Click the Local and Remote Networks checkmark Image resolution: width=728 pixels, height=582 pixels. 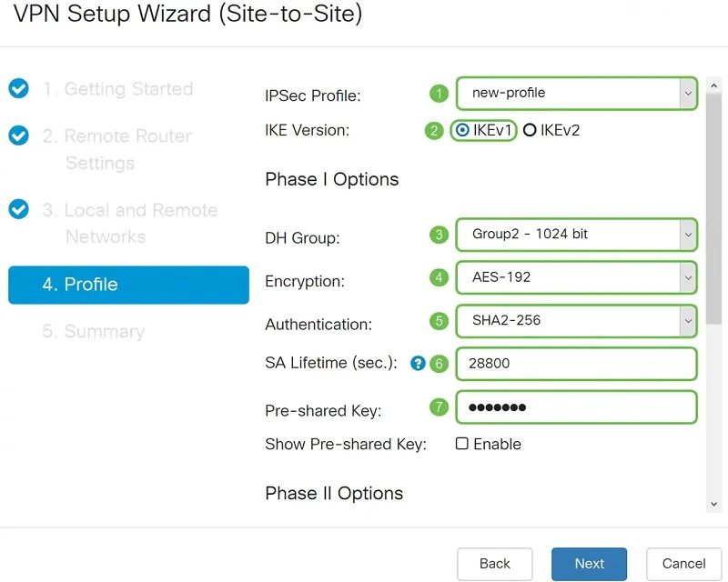[x=18, y=210]
